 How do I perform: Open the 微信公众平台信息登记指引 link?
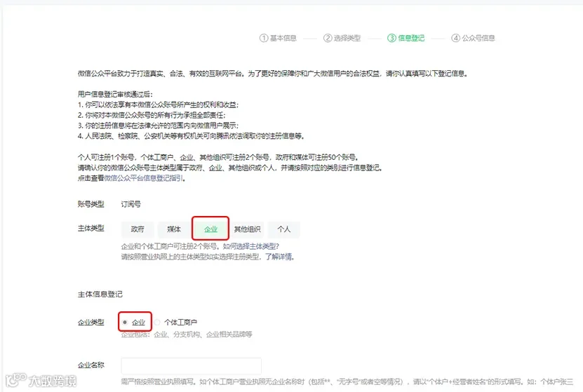144,178
